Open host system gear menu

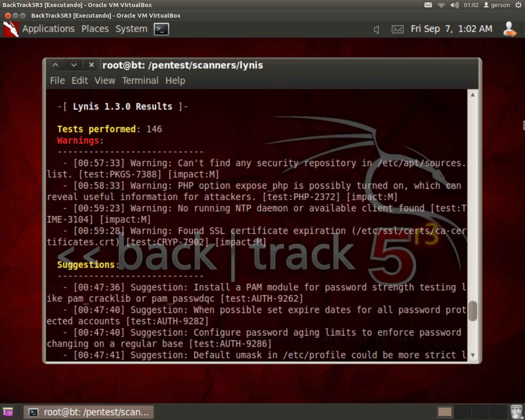(518, 5)
